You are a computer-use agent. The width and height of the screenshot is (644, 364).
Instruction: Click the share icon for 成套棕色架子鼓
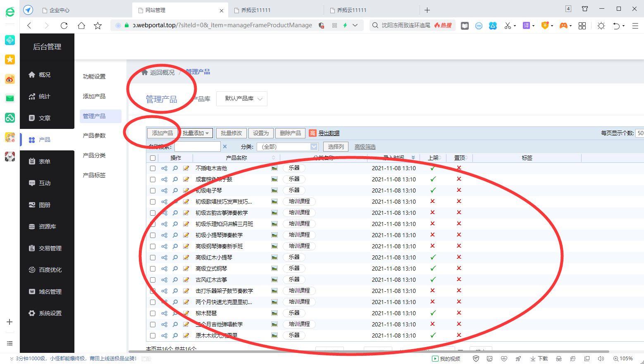pos(164,179)
